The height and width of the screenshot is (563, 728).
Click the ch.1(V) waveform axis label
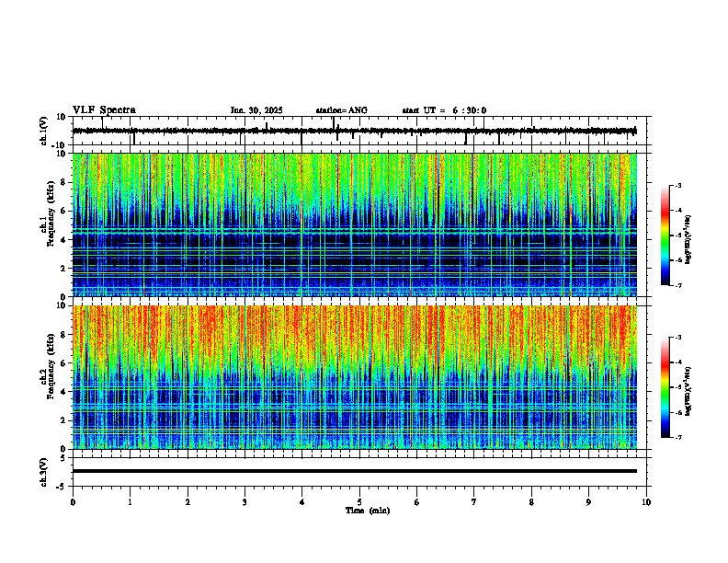[x=44, y=131]
